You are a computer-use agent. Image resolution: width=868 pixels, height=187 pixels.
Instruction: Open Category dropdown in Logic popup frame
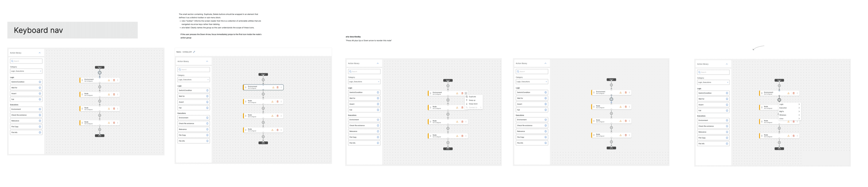713,82
